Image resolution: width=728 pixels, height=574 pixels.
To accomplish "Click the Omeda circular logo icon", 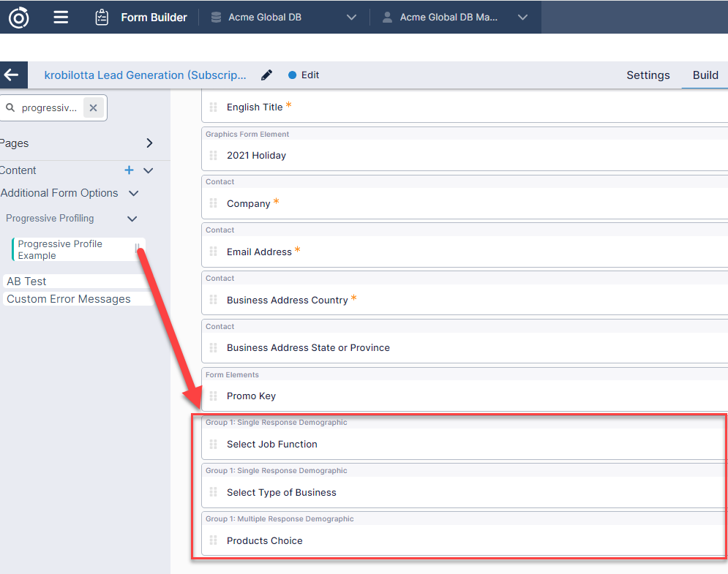I will click(x=18, y=18).
